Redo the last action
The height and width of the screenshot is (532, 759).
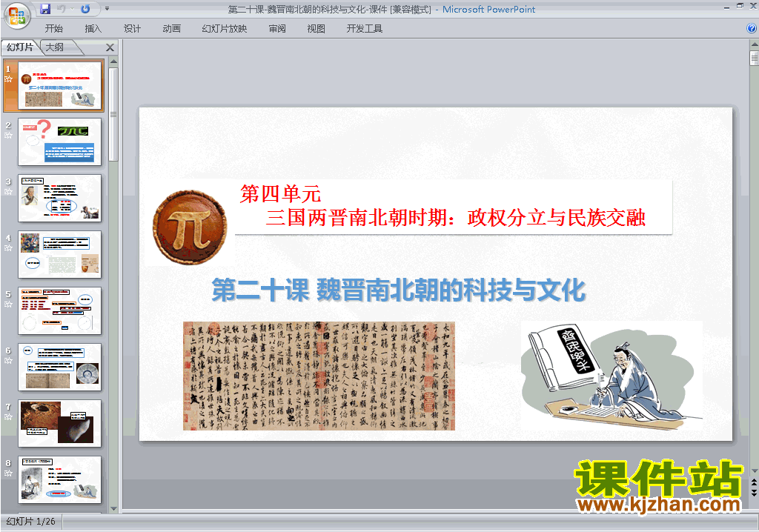(x=85, y=9)
